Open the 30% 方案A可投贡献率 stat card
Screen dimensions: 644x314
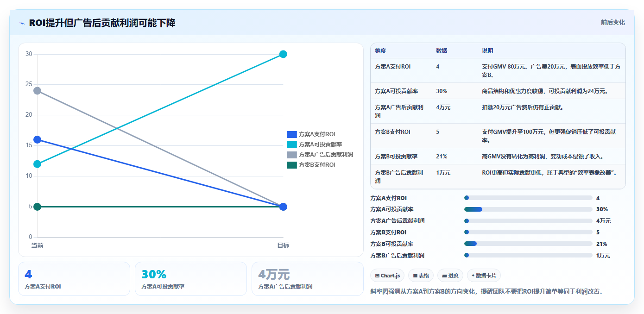(x=191, y=279)
